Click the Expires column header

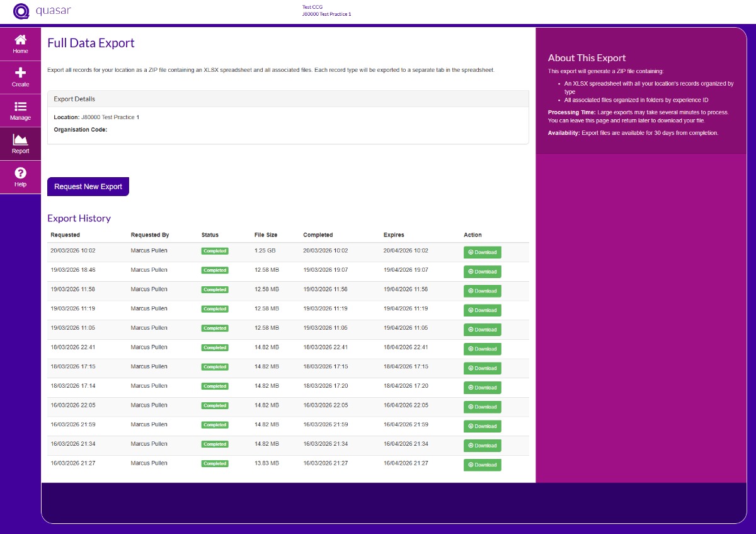(x=394, y=235)
